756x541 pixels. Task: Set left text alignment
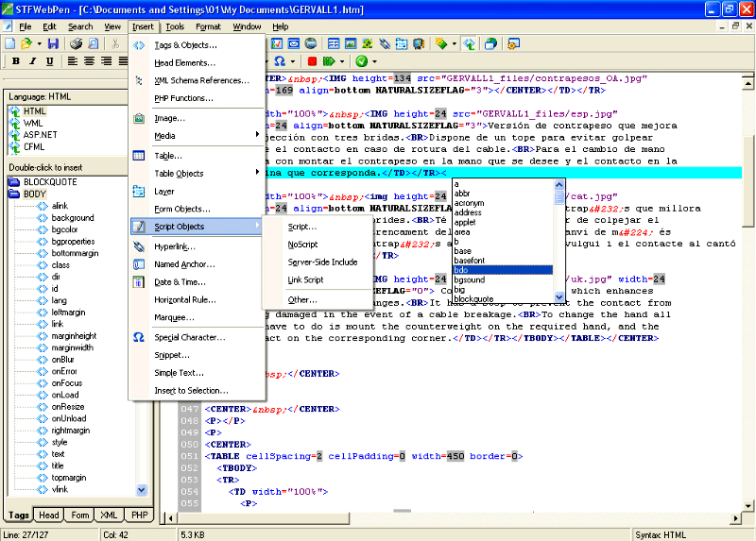point(73,61)
